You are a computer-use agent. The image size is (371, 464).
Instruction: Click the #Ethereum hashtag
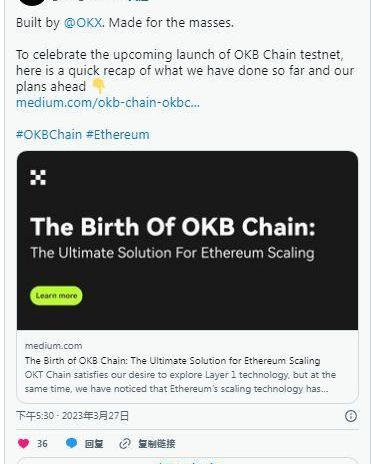[x=118, y=135]
